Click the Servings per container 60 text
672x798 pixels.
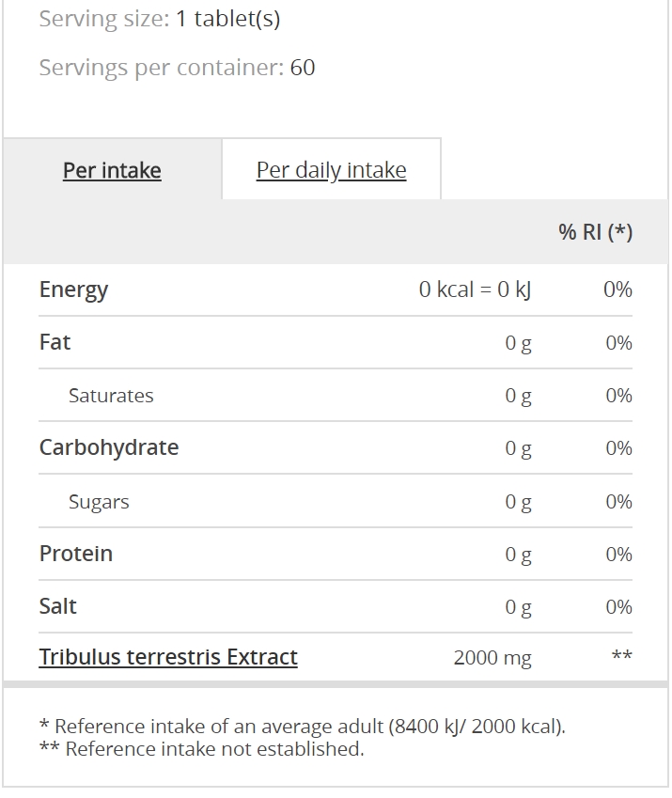(177, 68)
